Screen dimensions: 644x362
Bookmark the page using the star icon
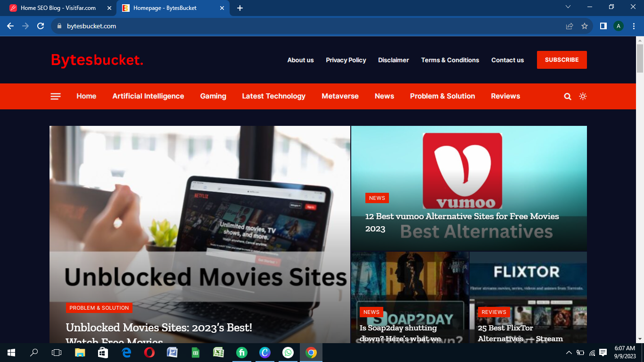584,26
